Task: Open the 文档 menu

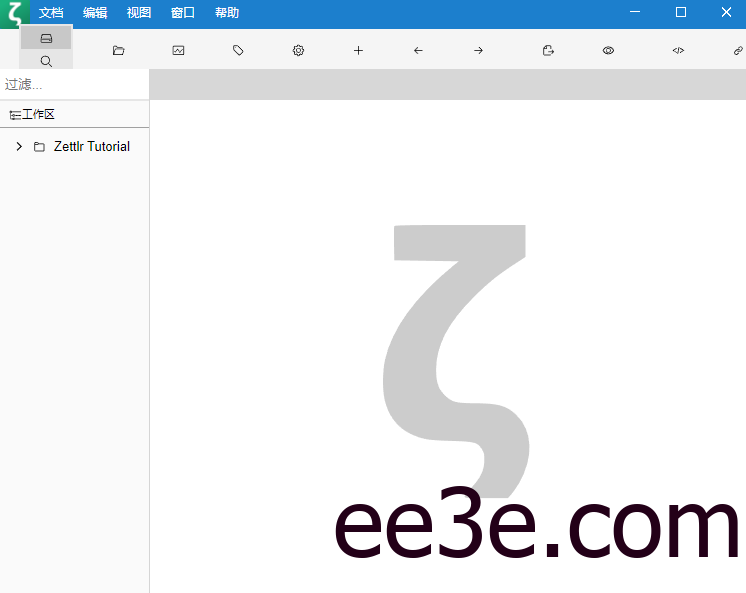Action: tap(51, 13)
